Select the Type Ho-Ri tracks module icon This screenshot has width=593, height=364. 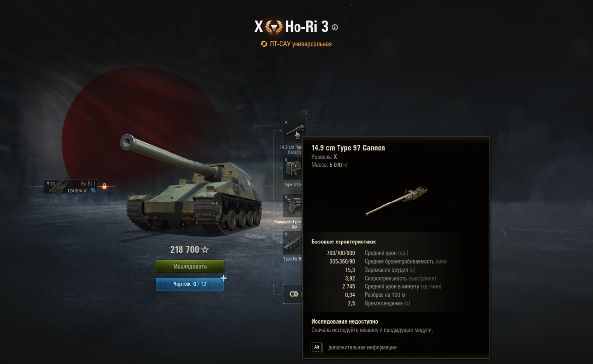pyautogui.click(x=292, y=243)
